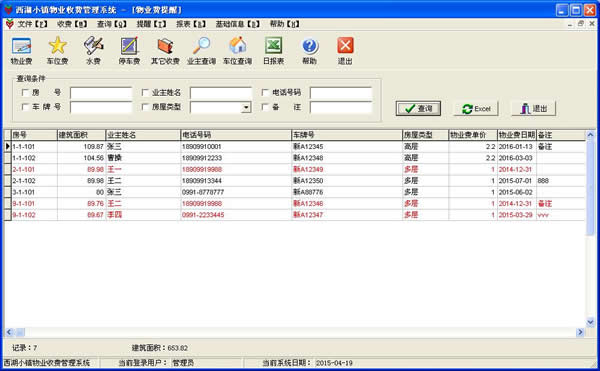Open the 查询 menu
The width and height of the screenshot is (600, 371).
(x=111, y=24)
